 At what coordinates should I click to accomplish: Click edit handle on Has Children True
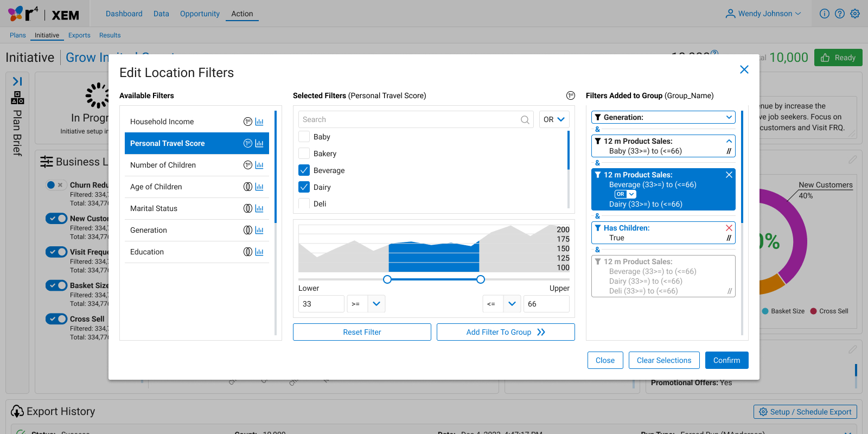[x=729, y=238]
